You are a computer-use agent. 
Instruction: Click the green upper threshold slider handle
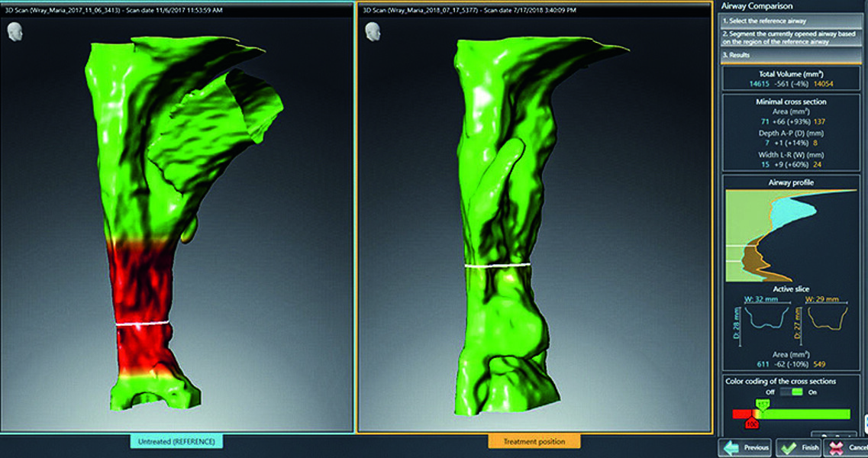(761, 403)
